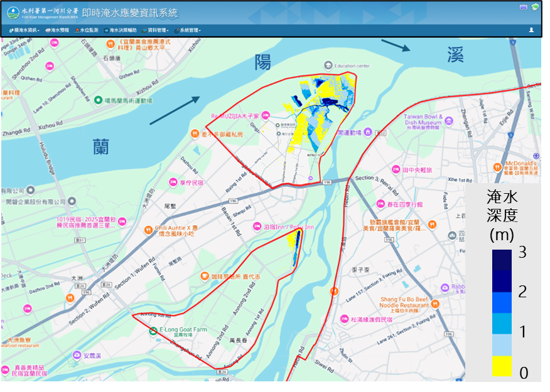Click the green cloud icon in header
Viewport: 550px width, 392px height.
pyautogui.click(x=535, y=7)
